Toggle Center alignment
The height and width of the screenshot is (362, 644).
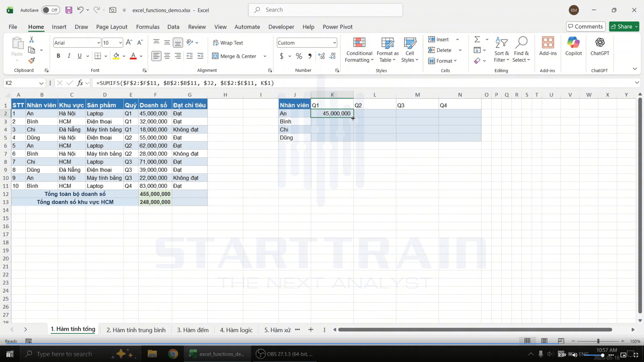tap(167, 56)
